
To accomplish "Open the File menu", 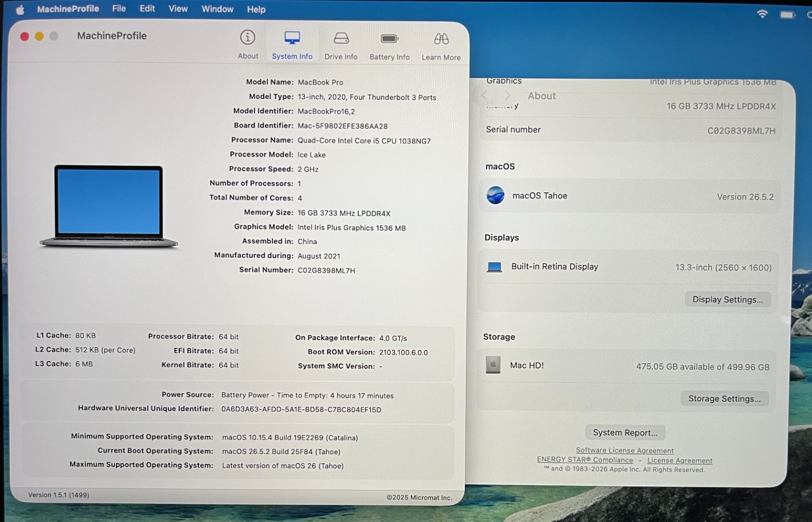I will pyautogui.click(x=119, y=9).
